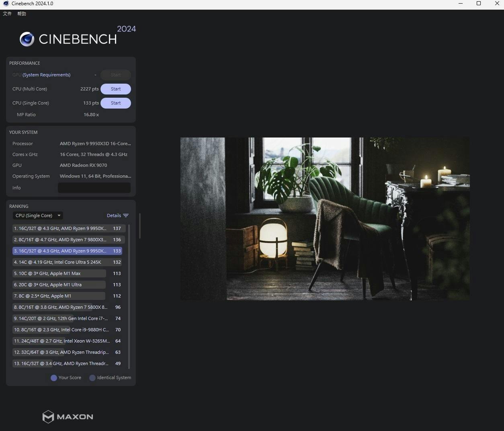Click the Cinebench title bar app icon
504x431 pixels.
[6, 4]
